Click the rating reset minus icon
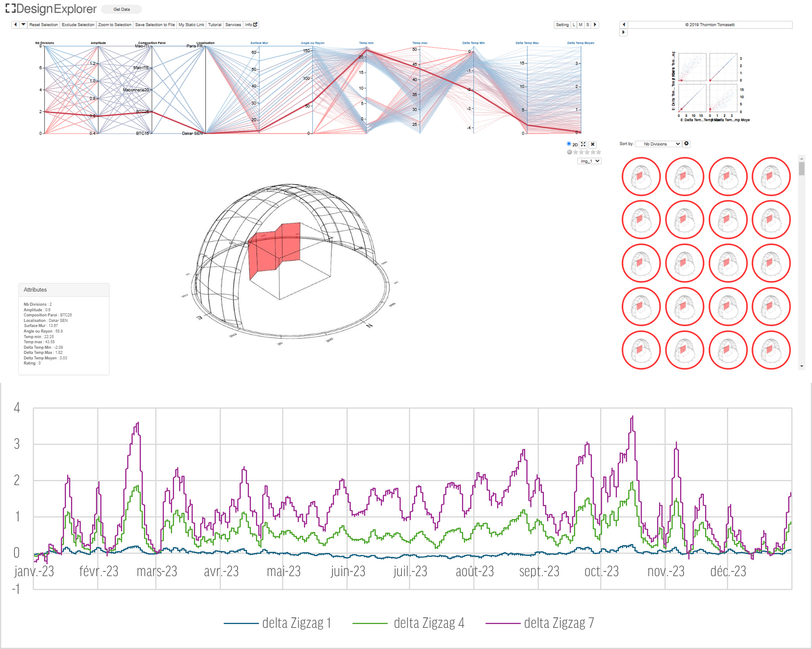812x649 pixels. click(569, 152)
